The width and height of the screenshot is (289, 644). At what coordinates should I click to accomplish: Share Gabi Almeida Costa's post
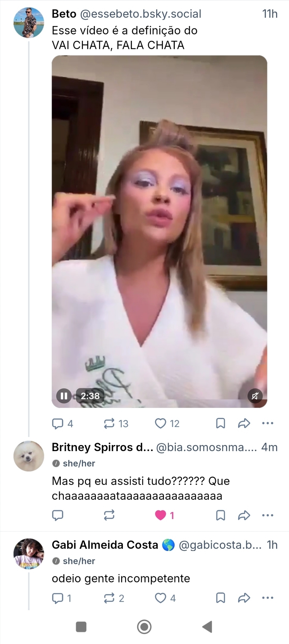(x=244, y=598)
